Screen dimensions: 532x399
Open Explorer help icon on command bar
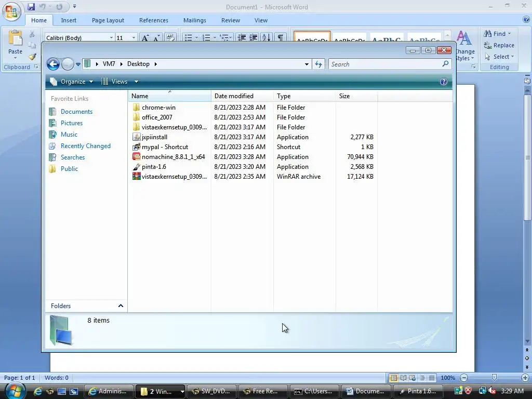444,82
